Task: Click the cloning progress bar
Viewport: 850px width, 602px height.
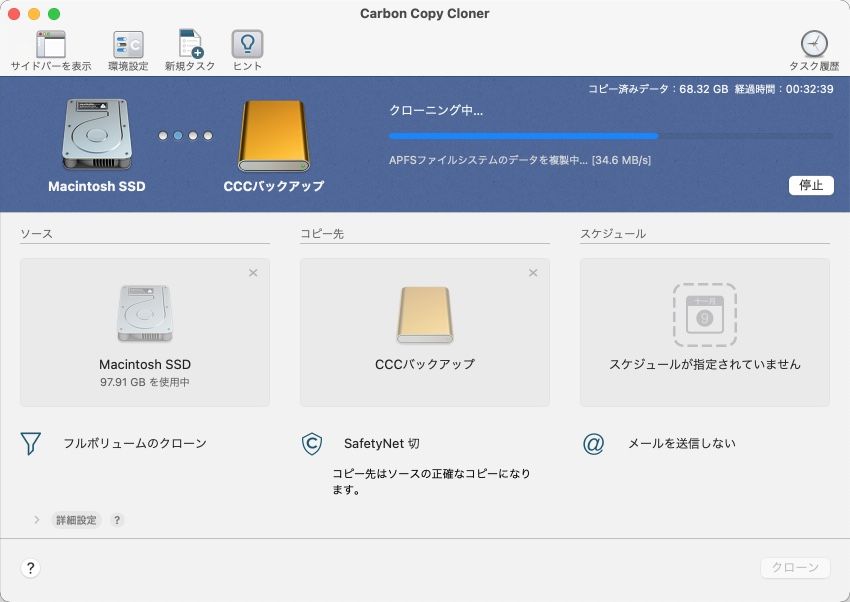Action: click(x=611, y=136)
